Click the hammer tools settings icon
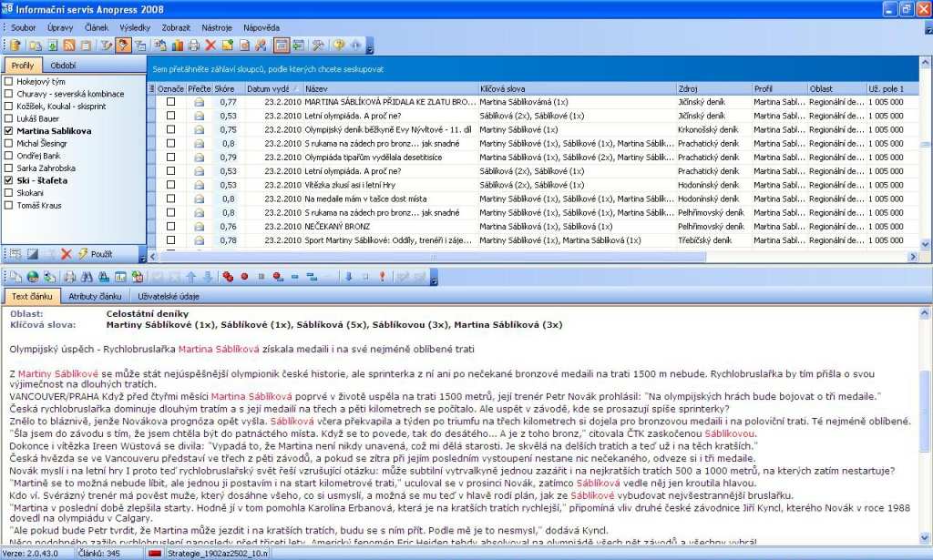The image size is (933, 560). [318, 46]
